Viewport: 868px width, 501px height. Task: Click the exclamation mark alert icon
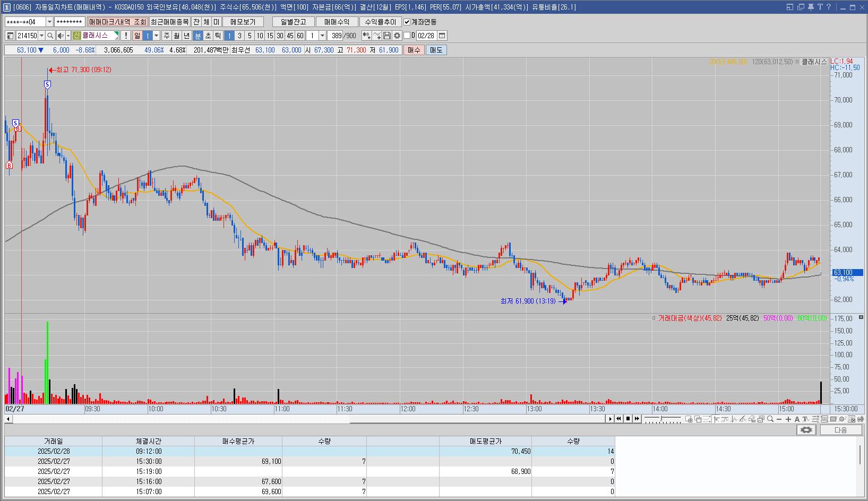[125, 36]
